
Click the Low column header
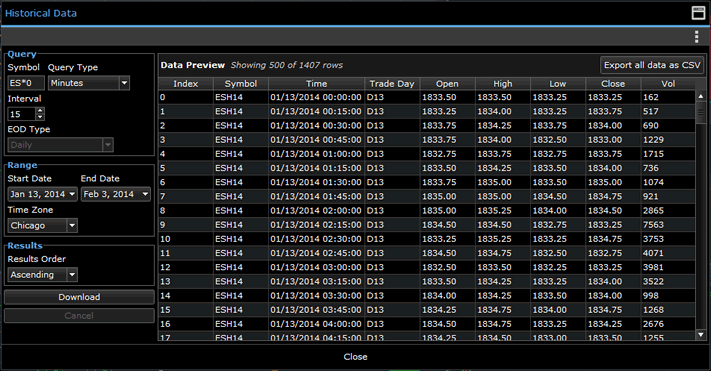coord(558,84)
